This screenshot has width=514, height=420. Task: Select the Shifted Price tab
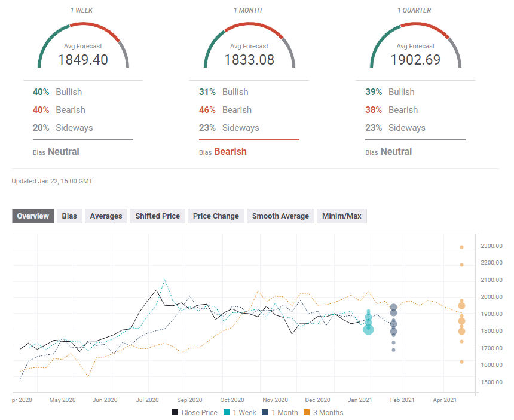pyautogui.click(x=157, y=216)
